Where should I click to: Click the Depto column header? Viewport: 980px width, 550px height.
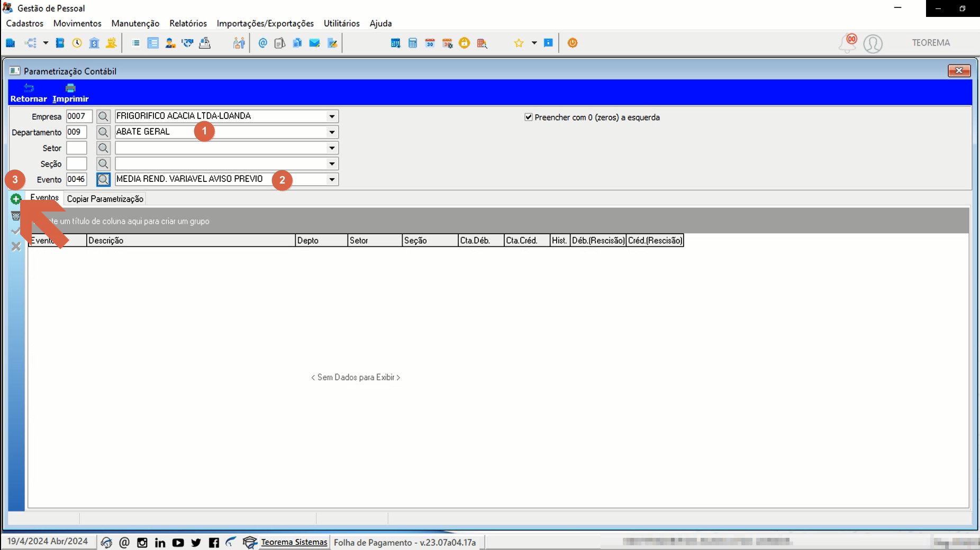click(321, 241)
